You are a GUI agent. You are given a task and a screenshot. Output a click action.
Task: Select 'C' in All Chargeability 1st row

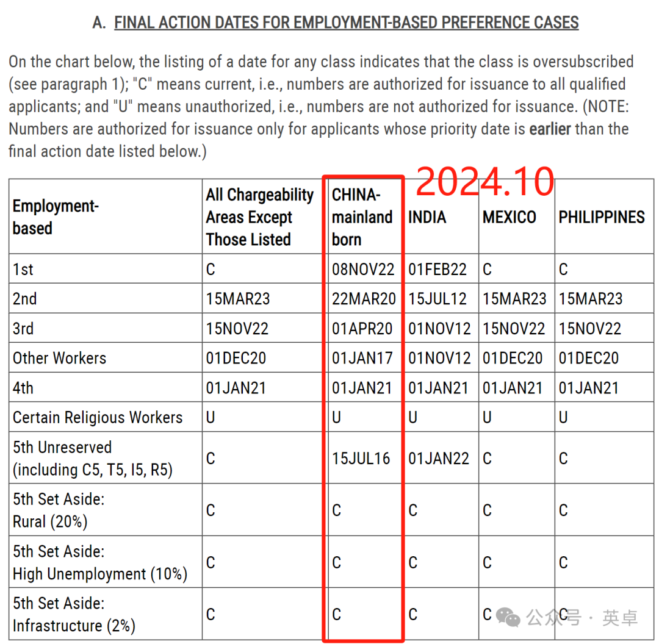[211, 270]
